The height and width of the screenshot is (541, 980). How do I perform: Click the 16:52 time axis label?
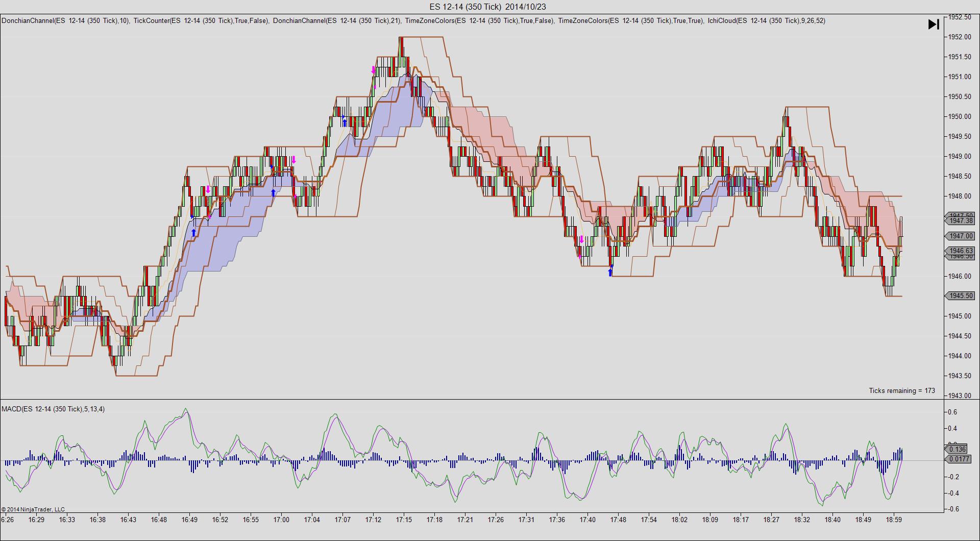220,520
